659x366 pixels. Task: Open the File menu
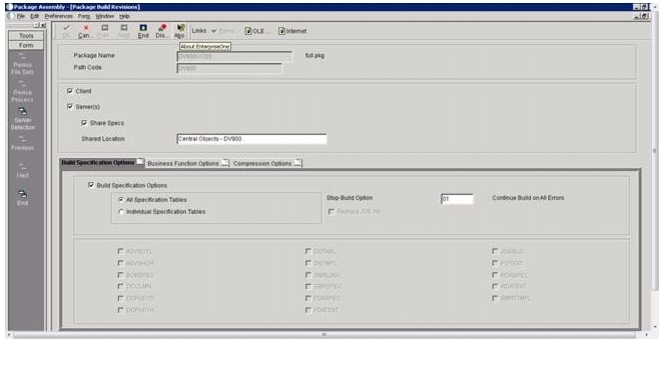[21, 16]
